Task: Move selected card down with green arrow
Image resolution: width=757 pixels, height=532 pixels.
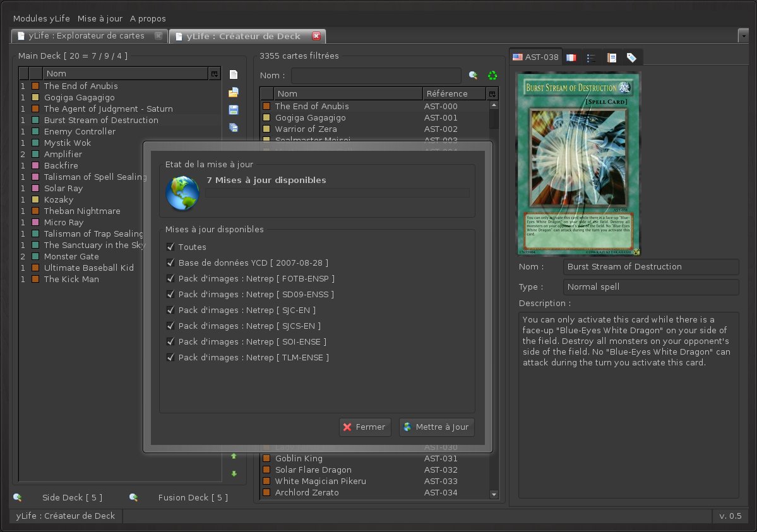Action: coord(234,473)
